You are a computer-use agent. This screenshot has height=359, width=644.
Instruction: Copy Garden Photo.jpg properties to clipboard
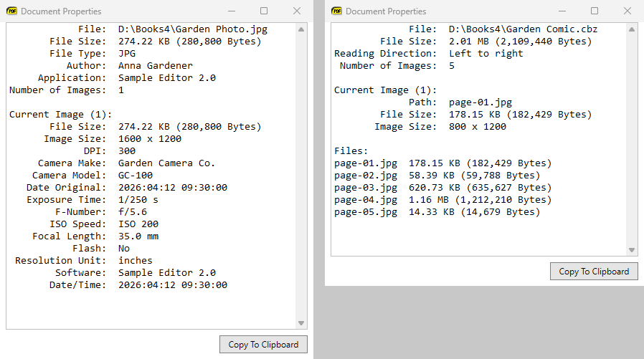[263, 344]
